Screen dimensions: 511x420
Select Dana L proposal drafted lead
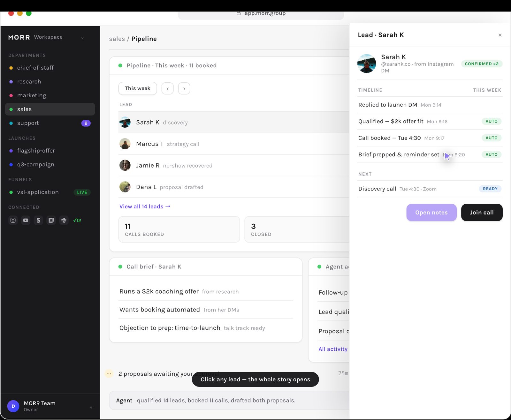coord(234,187)
